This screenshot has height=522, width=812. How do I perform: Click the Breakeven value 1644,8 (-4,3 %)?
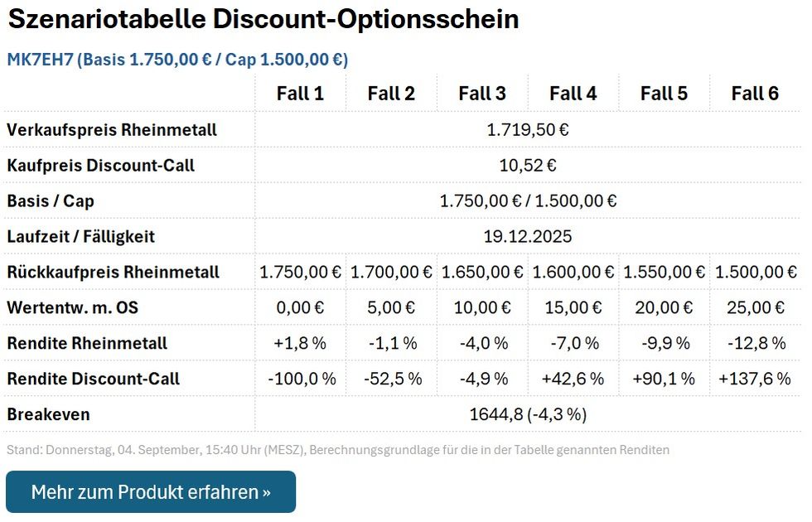click(528, 414)
